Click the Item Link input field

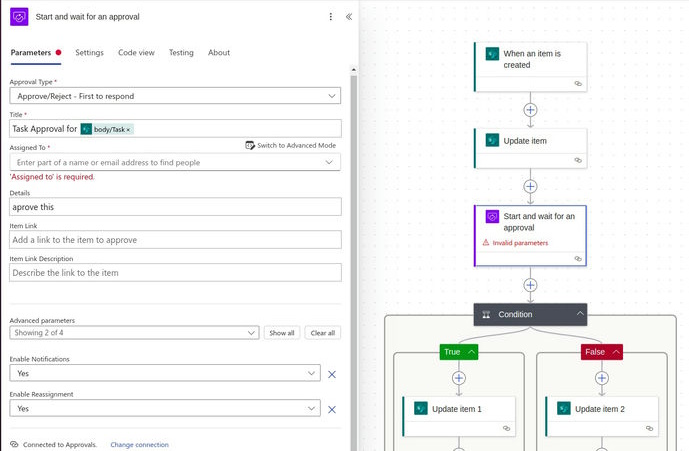[175, 240]
